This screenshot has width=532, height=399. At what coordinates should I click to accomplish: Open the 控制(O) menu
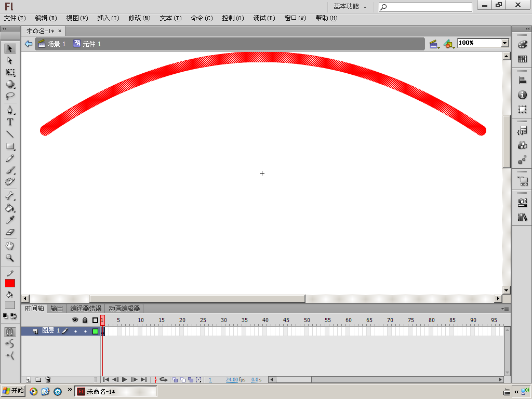[233, 18]
